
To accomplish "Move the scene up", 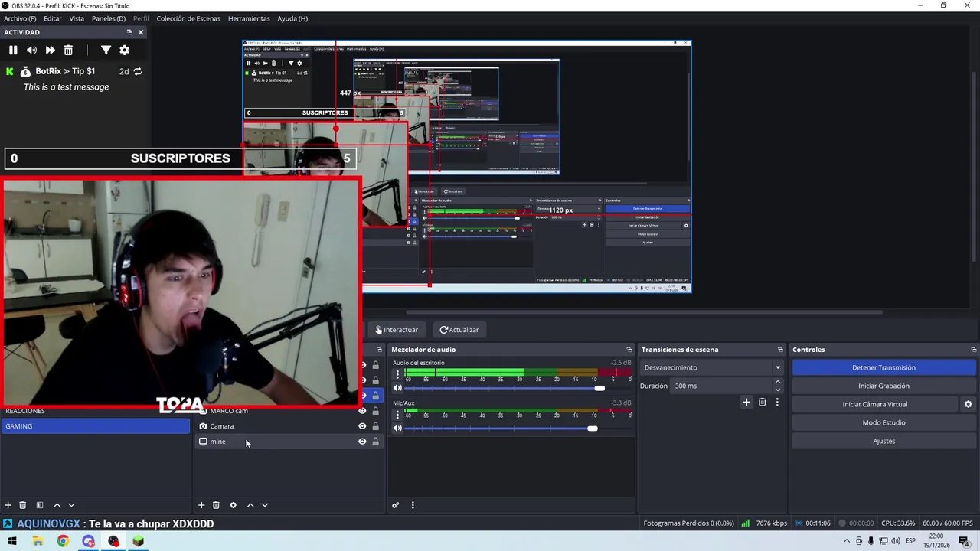I will click(57, 505).
